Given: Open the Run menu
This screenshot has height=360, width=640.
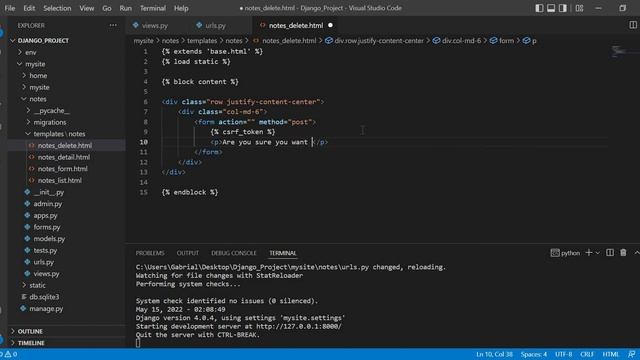Looking at the screenshot, I should [x=126, y=8].
